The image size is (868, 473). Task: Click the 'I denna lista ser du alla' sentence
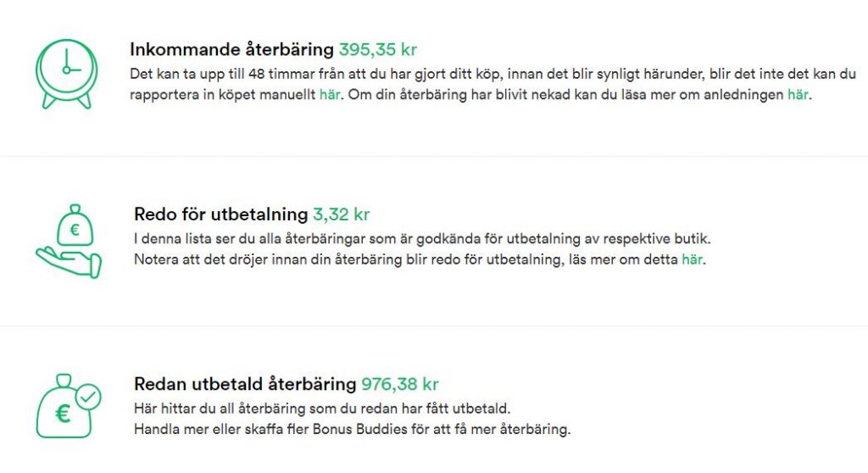pyautogui.click(x=422, y=239)
